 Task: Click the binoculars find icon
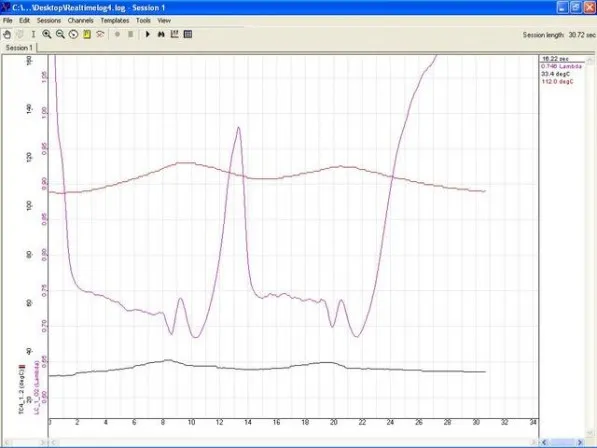pos(161,35)
